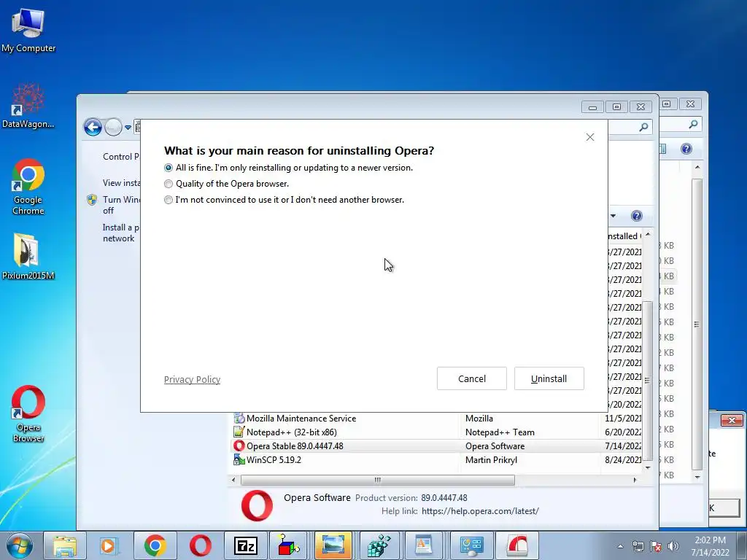
Task: Click 'Notepad++ Team' publisher cell
Action: 500,432
